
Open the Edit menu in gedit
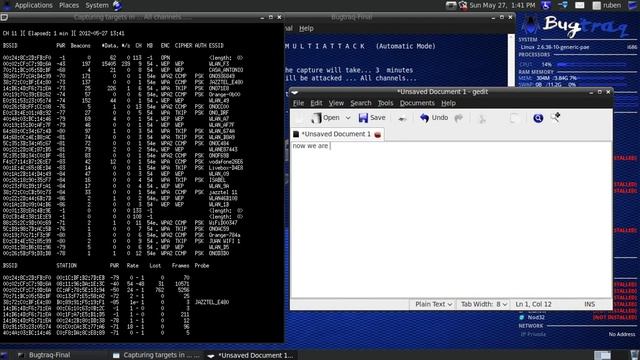coord(316,103)
